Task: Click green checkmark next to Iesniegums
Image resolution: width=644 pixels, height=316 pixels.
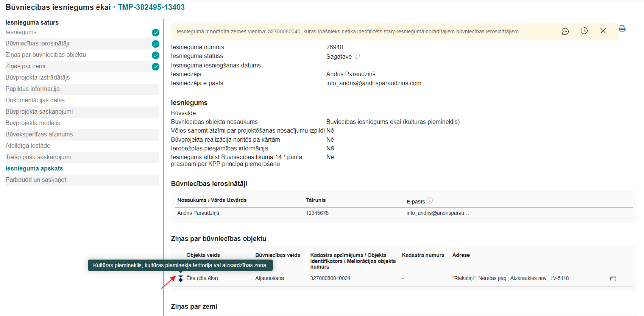Action: (156, 33)
